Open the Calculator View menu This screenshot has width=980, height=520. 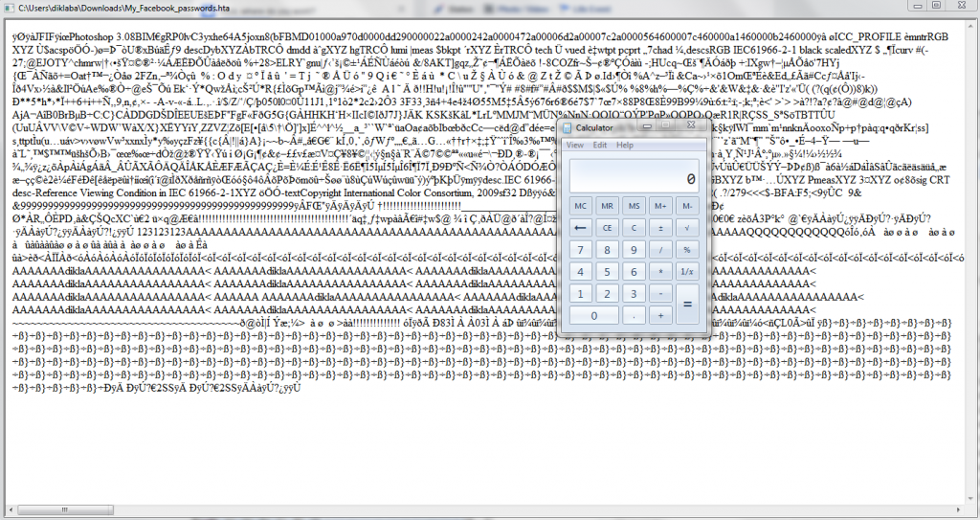(x=575, y=145)
